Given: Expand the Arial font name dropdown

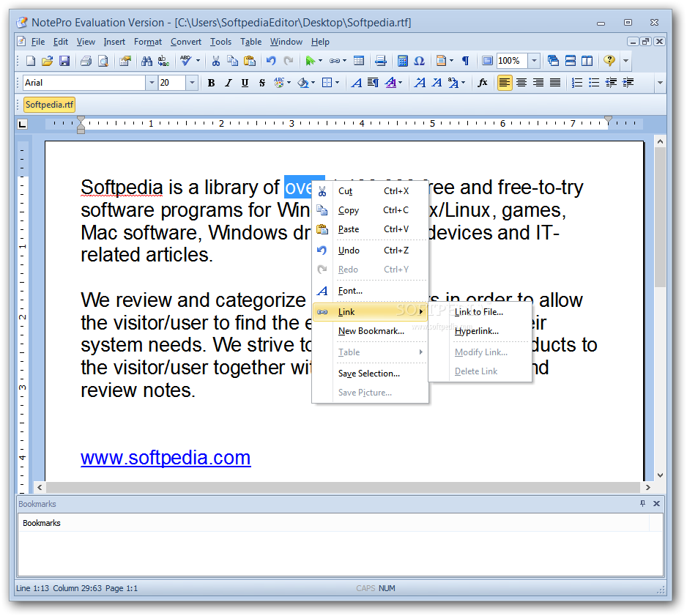Looking at the screenshot, I should click(x=151, y=82).
